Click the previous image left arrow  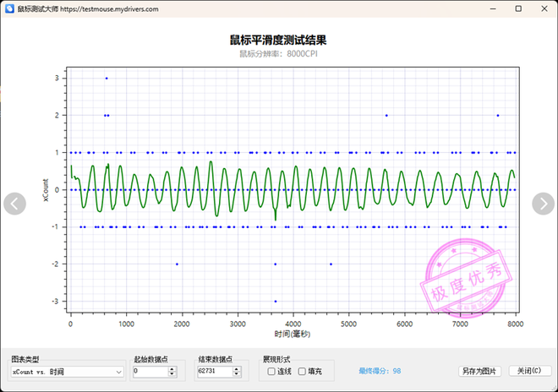pos(15,204)
